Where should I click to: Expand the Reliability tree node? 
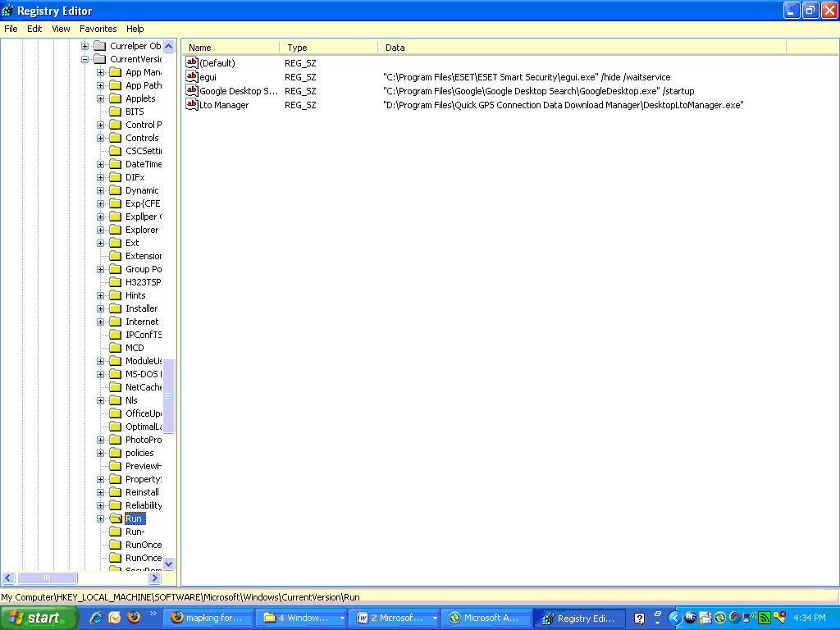pos(100,505)
